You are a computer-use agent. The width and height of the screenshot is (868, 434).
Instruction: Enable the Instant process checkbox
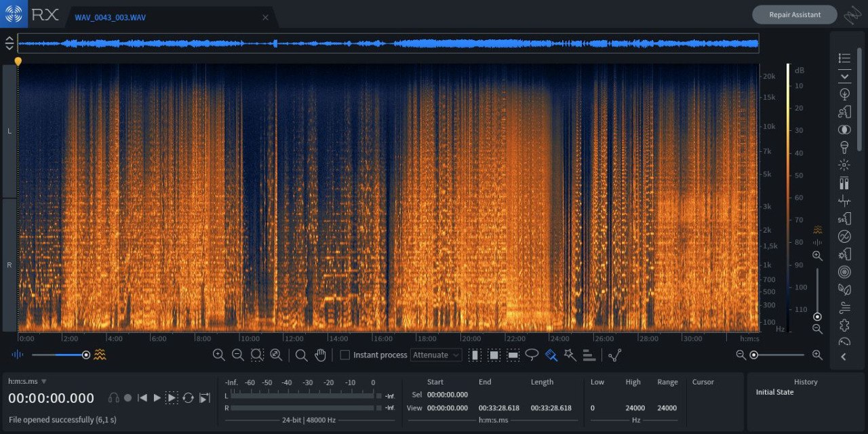pos(344,355)
